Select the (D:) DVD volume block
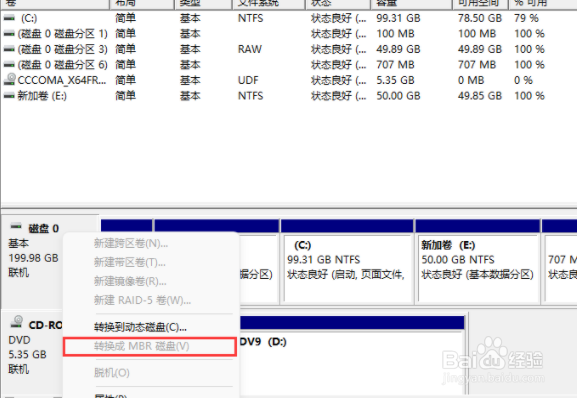Screen dimensions: 577x398 [x=351, y=355]
